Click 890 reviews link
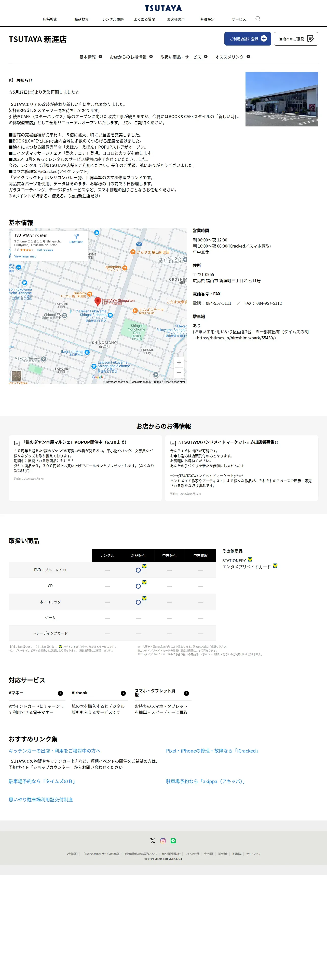Viewport: 327px width, 980px height. (45, 250)
